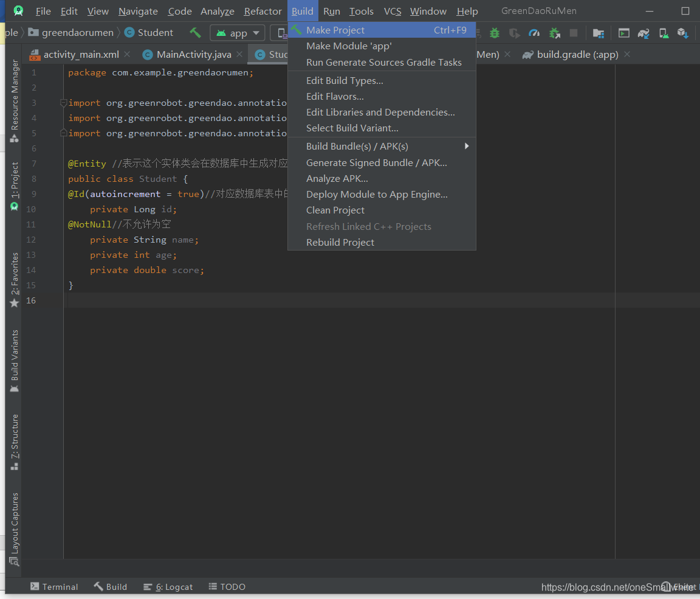Attach debugger to Android process icon

[554, 33]
